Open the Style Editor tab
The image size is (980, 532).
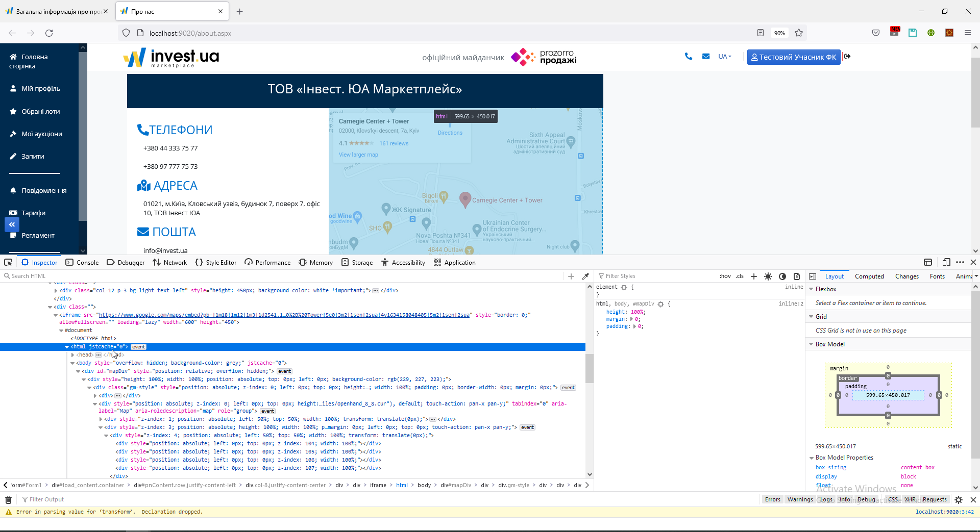[x=216, y=262]
